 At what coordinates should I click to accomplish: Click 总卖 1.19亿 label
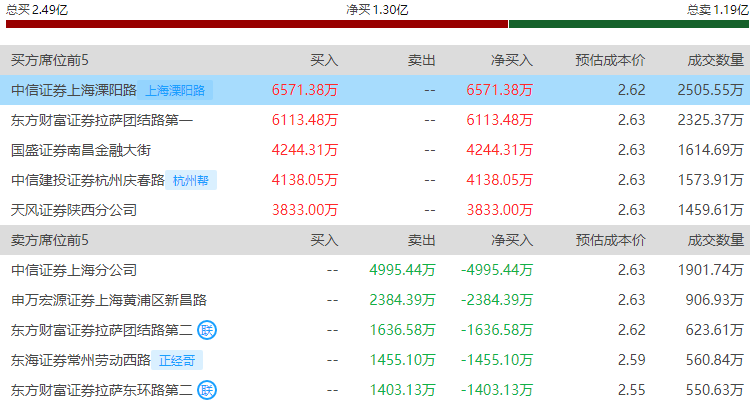point(718,10)
